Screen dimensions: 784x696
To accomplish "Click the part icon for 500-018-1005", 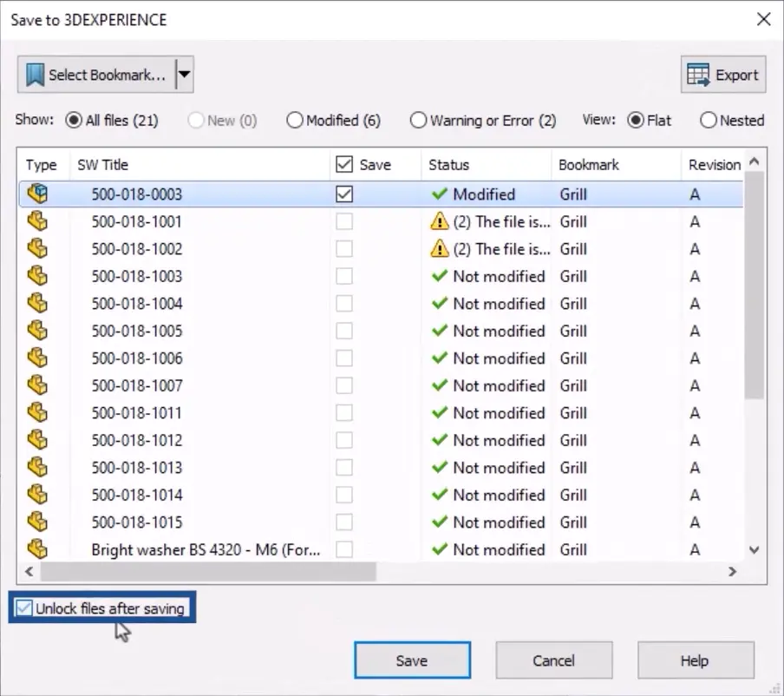I will [x=37, y=331].
